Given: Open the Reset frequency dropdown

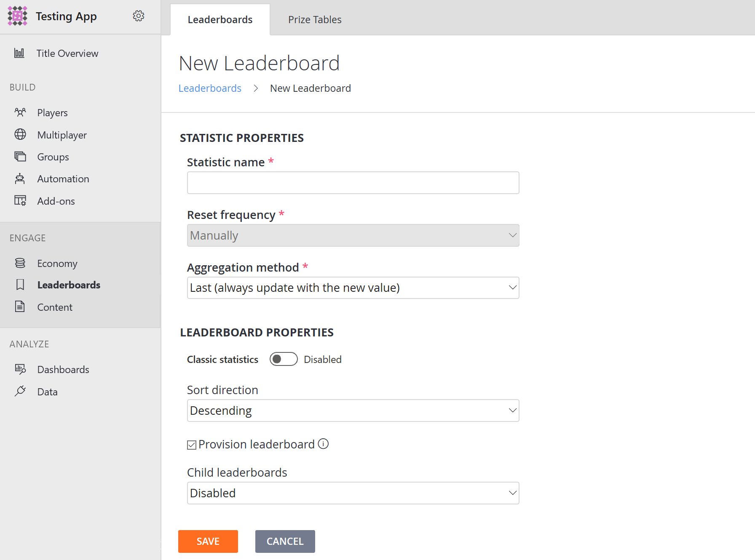Looking at the screenshot, I should pyautogui.click(x=353, y=235).
